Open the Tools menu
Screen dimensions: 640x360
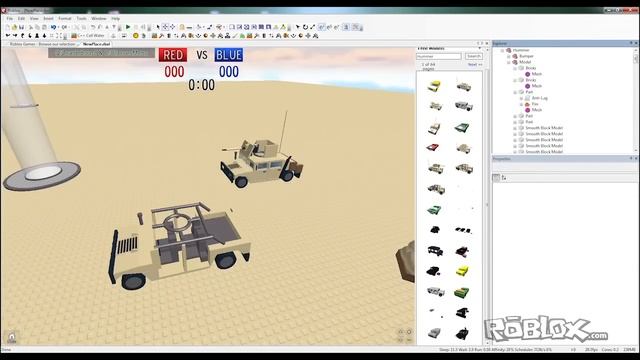(x=82, y=18)
